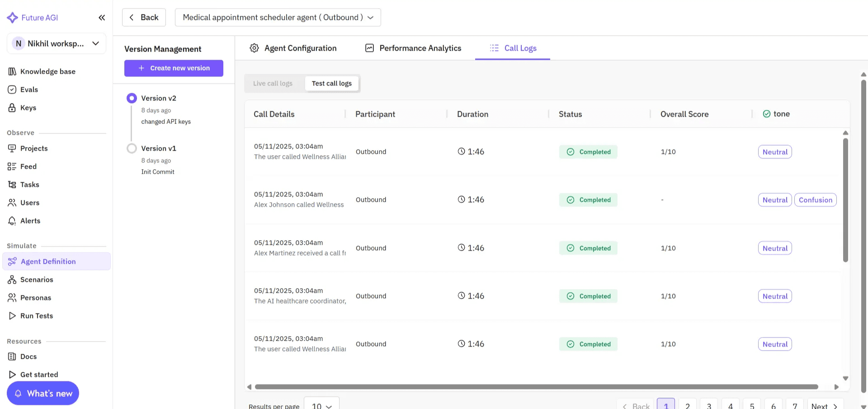868x409 pixels.
Task: Click the Status column header
Action: 570,114
